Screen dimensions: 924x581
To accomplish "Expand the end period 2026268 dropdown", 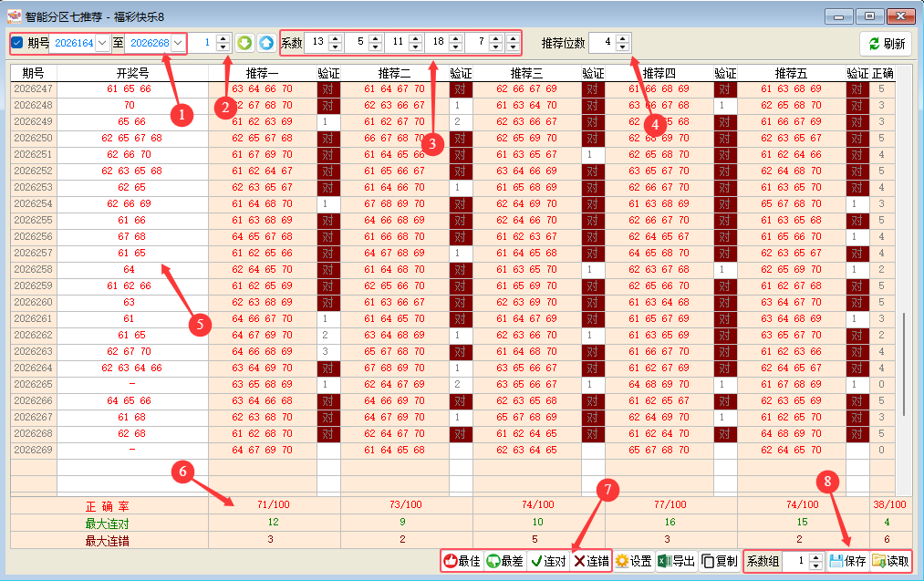I will 178,43.
